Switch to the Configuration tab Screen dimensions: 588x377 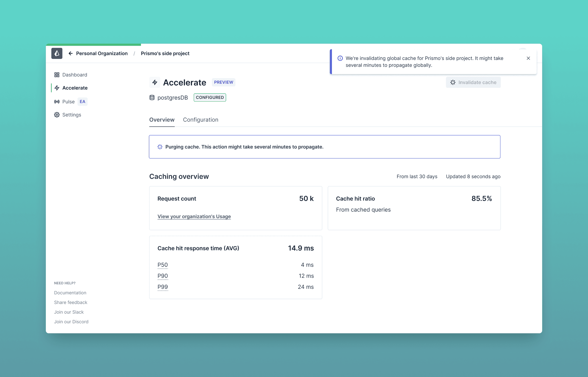pyautogui.click(x=200, y=120)
